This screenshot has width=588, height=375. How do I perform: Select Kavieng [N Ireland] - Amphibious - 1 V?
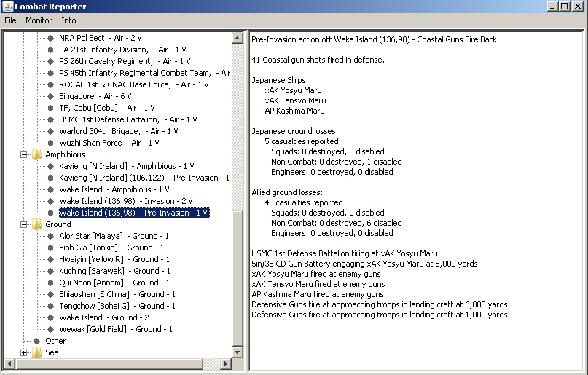pos(127,166)
